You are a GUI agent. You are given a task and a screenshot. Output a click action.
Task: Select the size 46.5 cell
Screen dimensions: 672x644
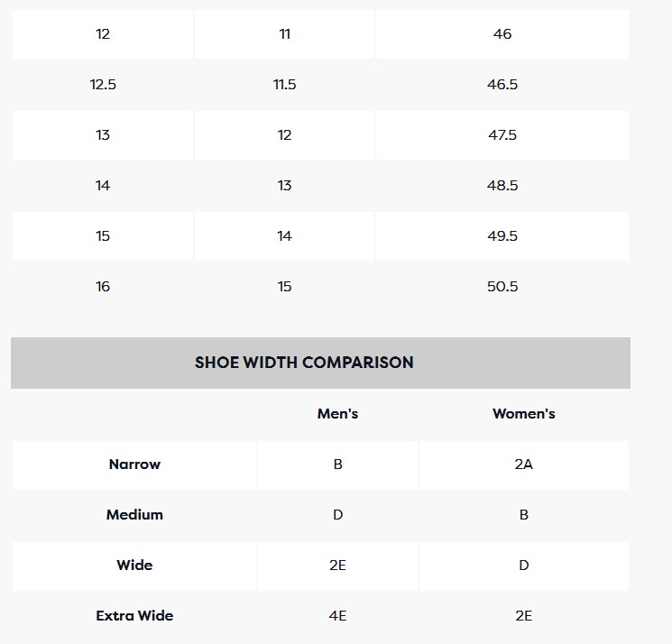(x=502, y=85)
